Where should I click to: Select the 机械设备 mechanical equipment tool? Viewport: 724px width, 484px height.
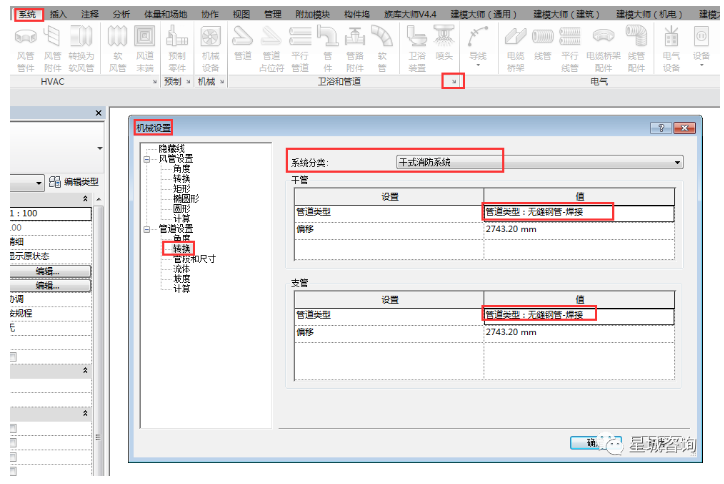tap(210, 49)
